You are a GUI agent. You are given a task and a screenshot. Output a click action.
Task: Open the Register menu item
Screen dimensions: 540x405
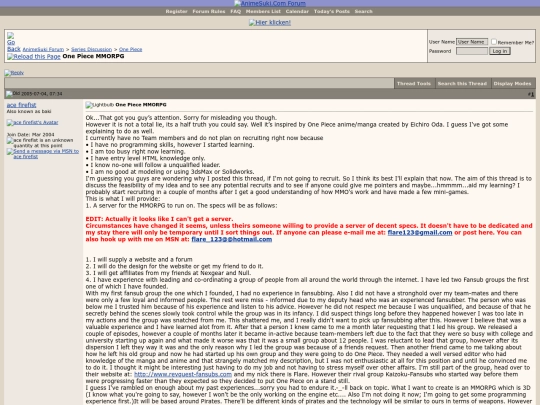point(176,11)
